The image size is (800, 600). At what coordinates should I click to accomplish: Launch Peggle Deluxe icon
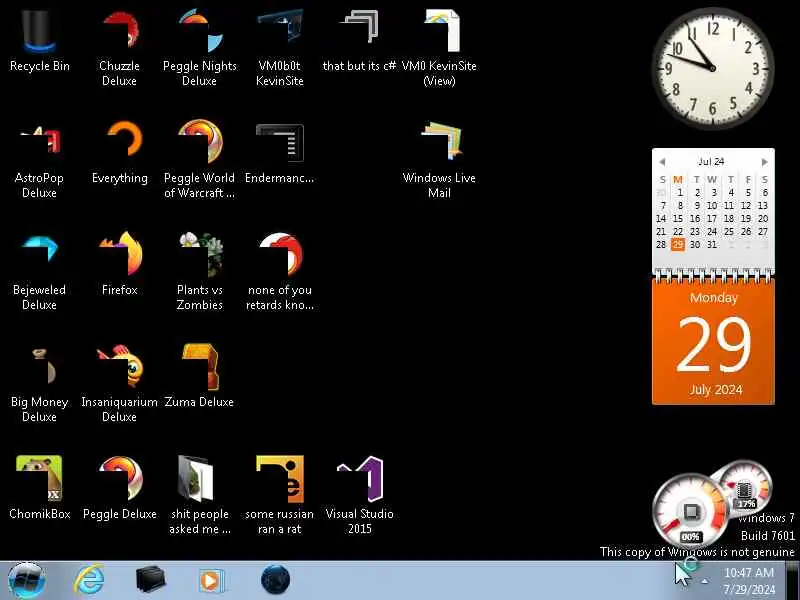click(119, 478)
